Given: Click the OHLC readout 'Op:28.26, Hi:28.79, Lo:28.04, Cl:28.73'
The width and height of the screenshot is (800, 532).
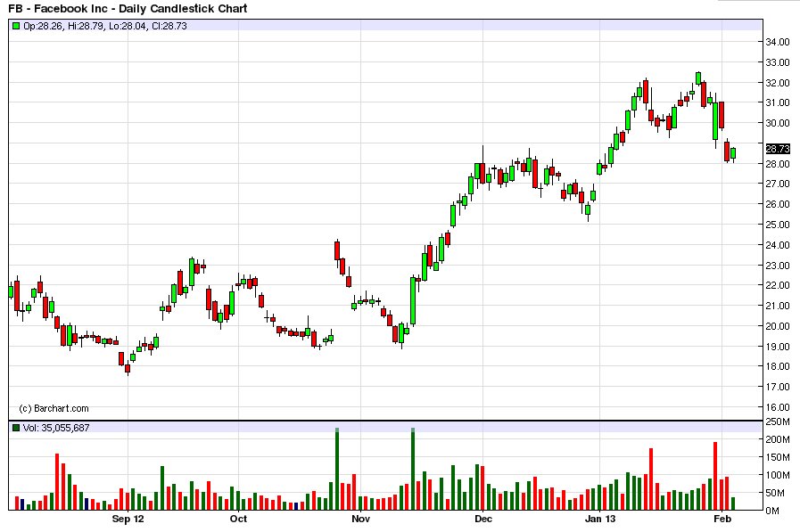Looking at the screenshot, I should click(105, 26).
